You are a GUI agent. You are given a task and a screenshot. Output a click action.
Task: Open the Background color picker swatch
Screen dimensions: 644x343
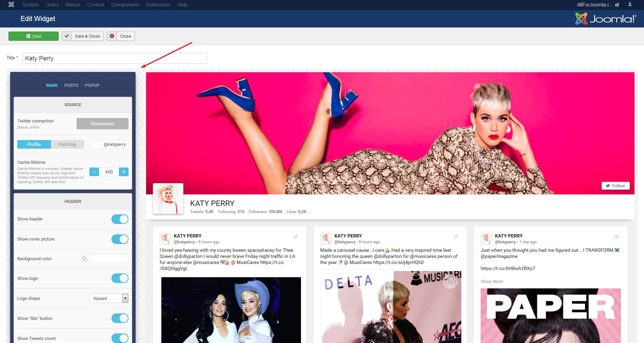click(85, 259)
